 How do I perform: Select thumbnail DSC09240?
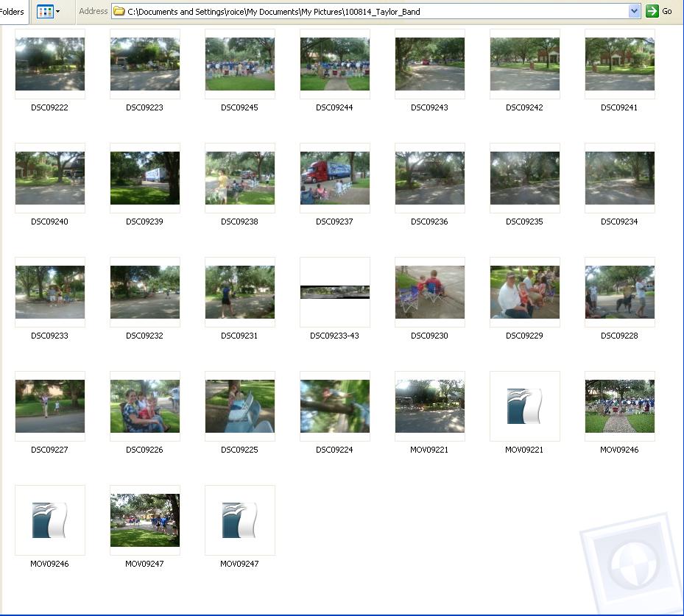pos(50,178)
